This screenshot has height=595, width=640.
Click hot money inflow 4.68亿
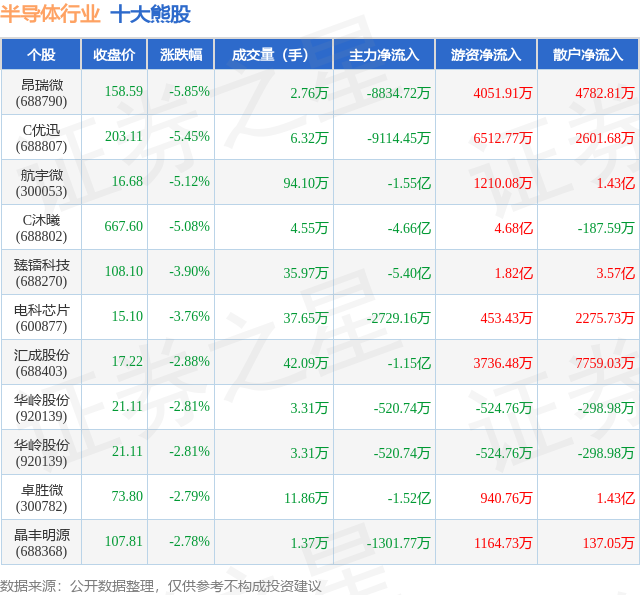(513, 228)
